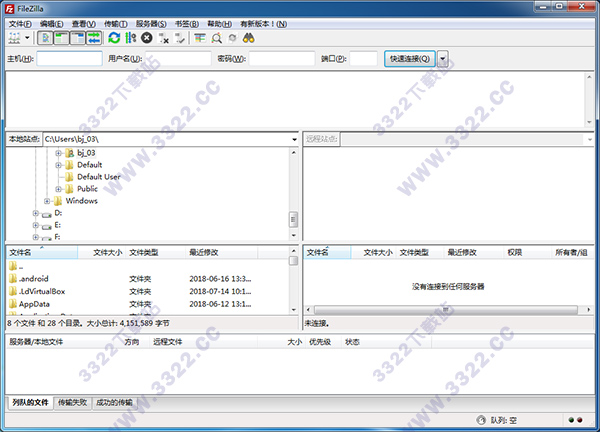Sort remote list by 所有者/组 column
The height and width of the screenshot is (432, 600).
pos(572,253)
